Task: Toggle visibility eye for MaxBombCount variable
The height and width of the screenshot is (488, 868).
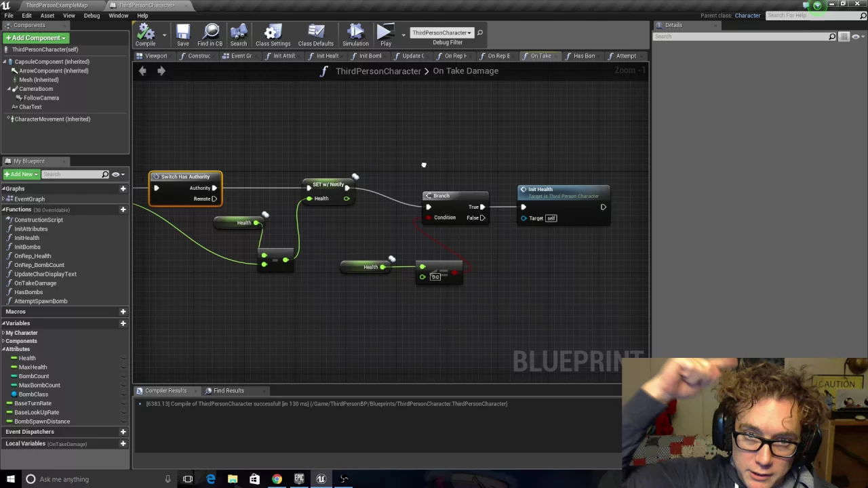Action: coord(123,385)
